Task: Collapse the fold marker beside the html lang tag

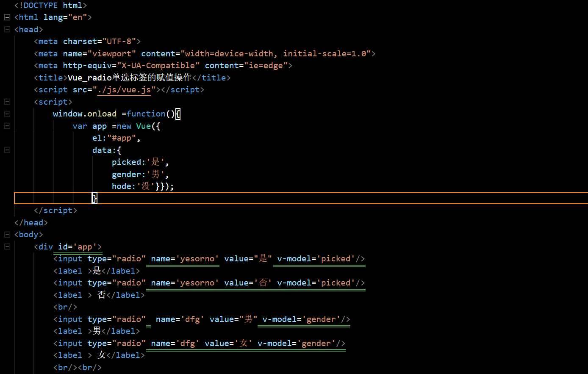Action: point(7,17)
